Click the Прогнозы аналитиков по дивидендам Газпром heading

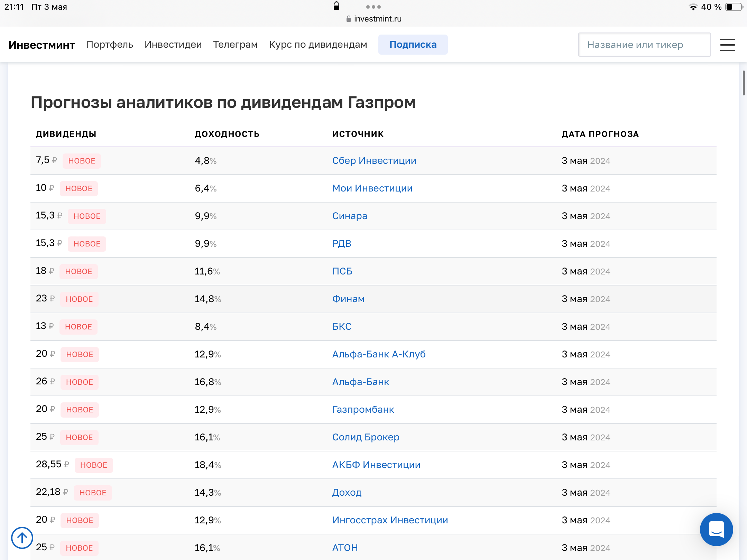(x=223, y=103)
